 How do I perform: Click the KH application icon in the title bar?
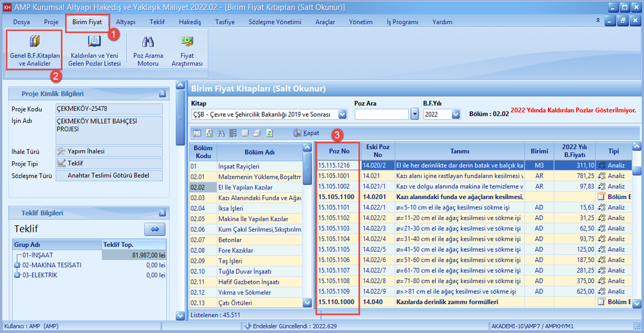[7, 7]
